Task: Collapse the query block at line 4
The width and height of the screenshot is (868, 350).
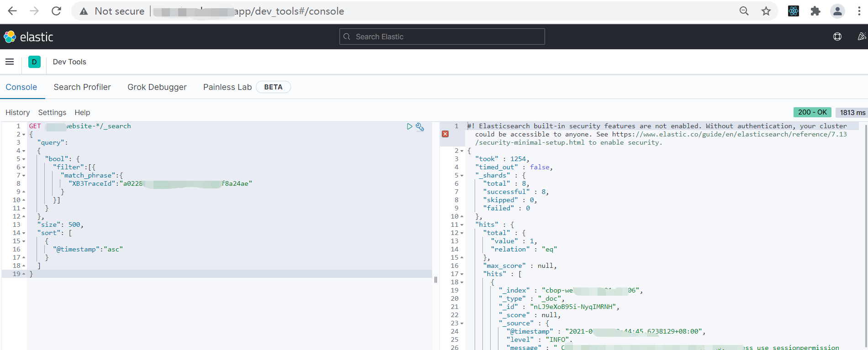Action: point(24,151)
